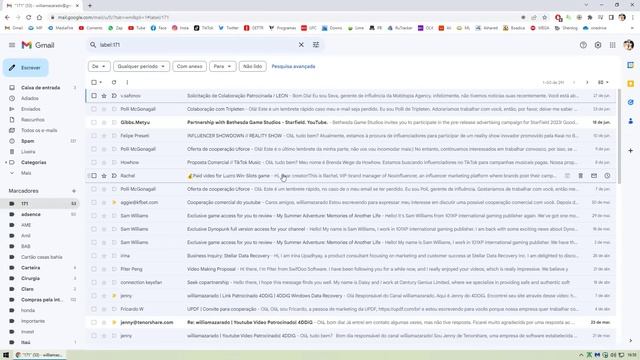Click the Gmail logo
This screenshot has width=640, height=360.
(38, 45)
